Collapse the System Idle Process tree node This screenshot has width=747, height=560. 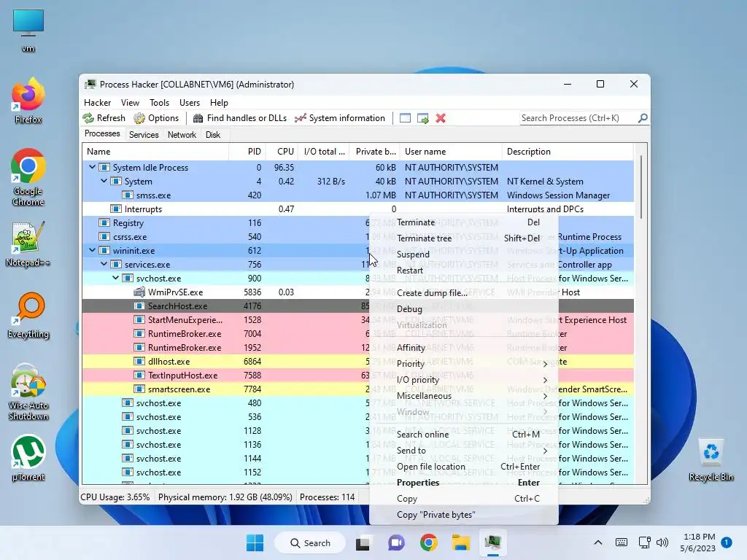point(92,167)
